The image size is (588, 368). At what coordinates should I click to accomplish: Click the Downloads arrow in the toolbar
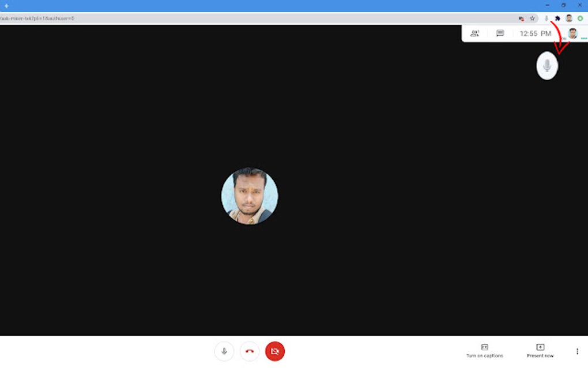click(x=546, y=18)
